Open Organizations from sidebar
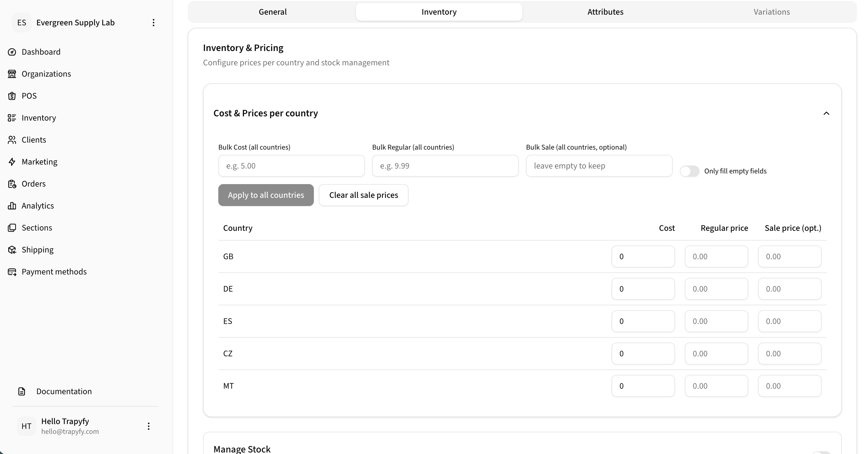This screenshot has height=454, width=868. tap(46, 74)
